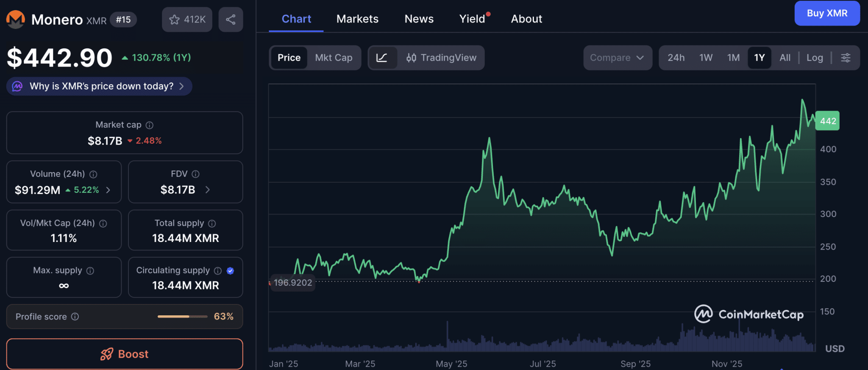This screenshot has width=868, height=370.
Task: Expand Volume (24h) details chevron
Action: (108, 190)
